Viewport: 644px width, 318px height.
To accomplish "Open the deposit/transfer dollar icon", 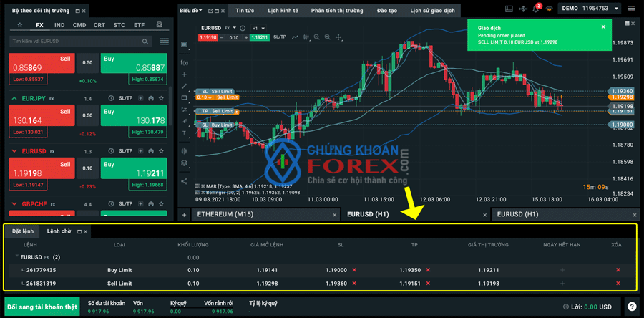I will click(523, 9).
